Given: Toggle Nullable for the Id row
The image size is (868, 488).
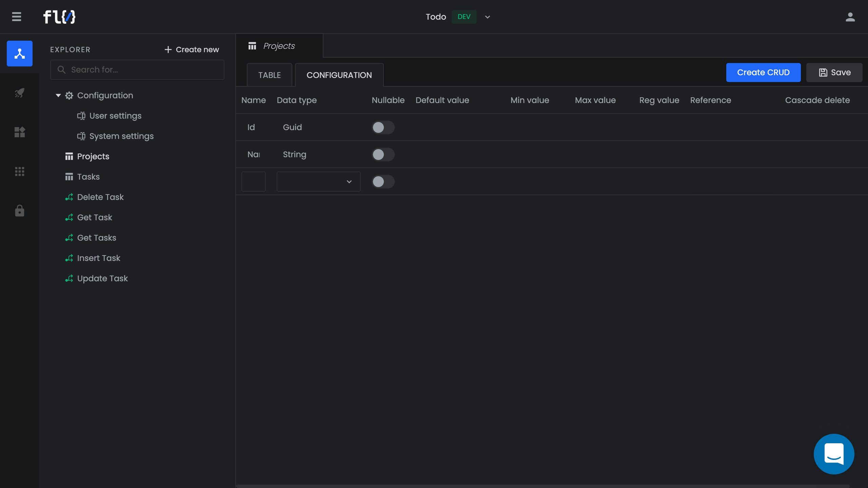Looking at the screenshot, I should pos(383,127).
